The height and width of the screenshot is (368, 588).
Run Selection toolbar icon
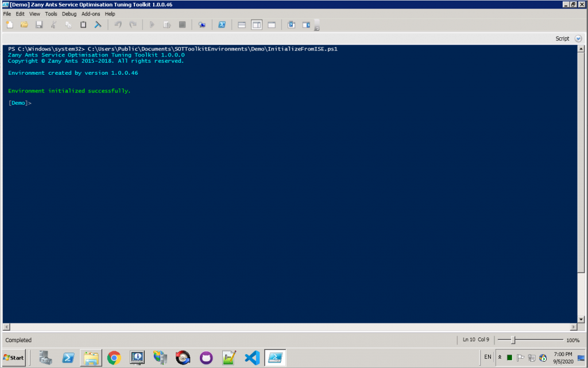[x=167, y=25]
